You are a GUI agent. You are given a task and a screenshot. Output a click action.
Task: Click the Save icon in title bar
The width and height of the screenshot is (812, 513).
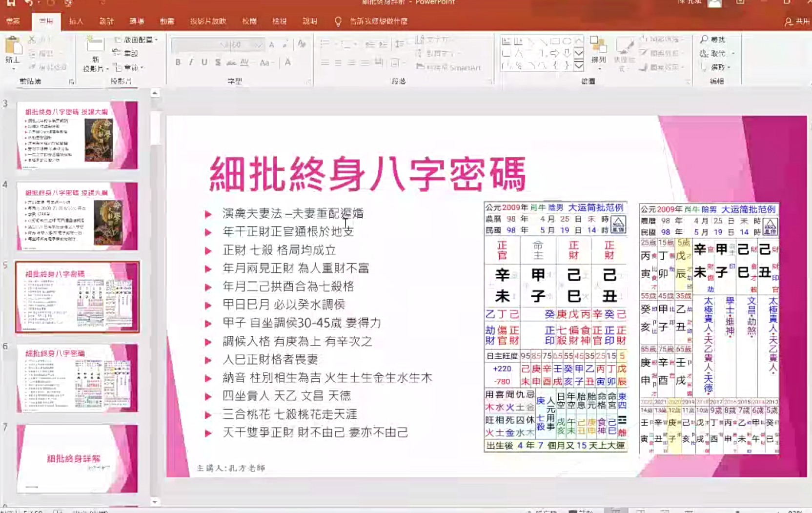[x=10, y=3]
